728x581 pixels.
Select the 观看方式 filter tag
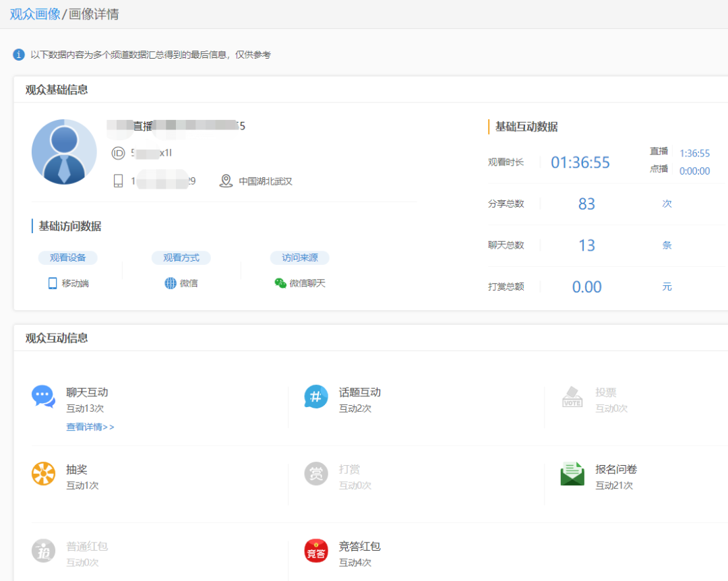(x=182, y=257)
